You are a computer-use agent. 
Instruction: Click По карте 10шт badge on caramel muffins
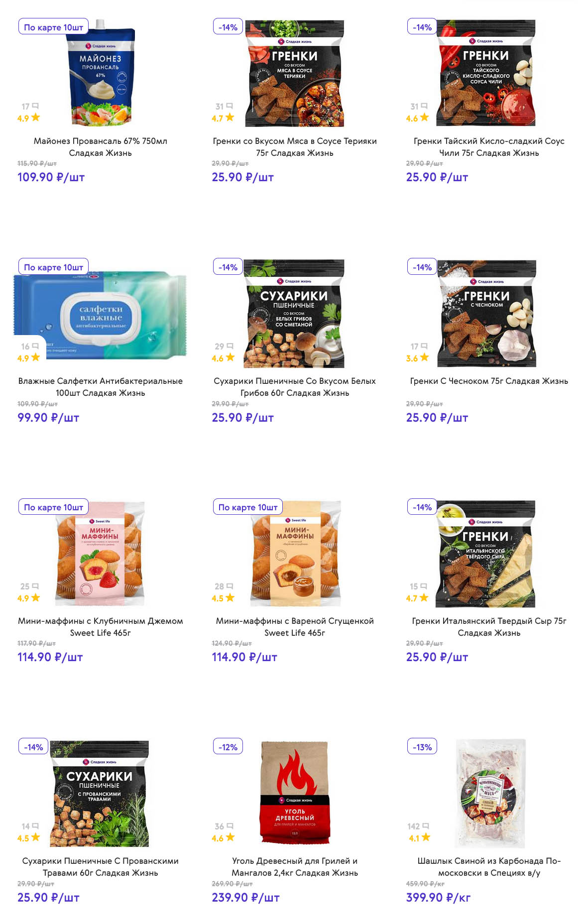(x=248, y=507)
